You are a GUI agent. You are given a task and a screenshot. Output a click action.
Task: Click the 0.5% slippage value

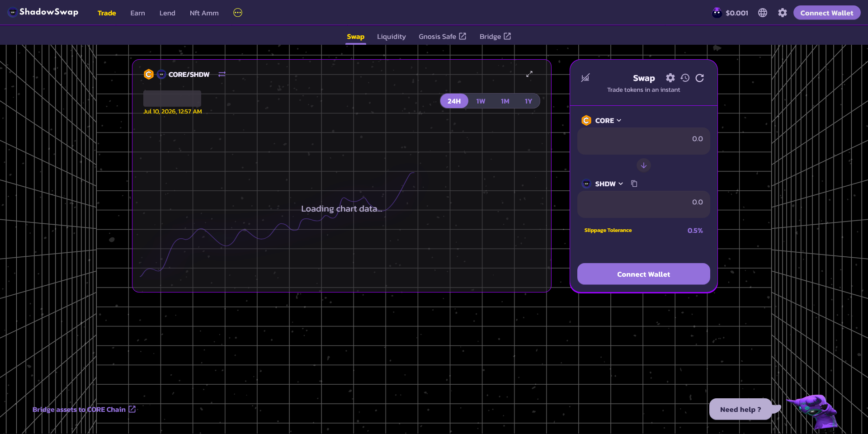click(x=695, y=231)
